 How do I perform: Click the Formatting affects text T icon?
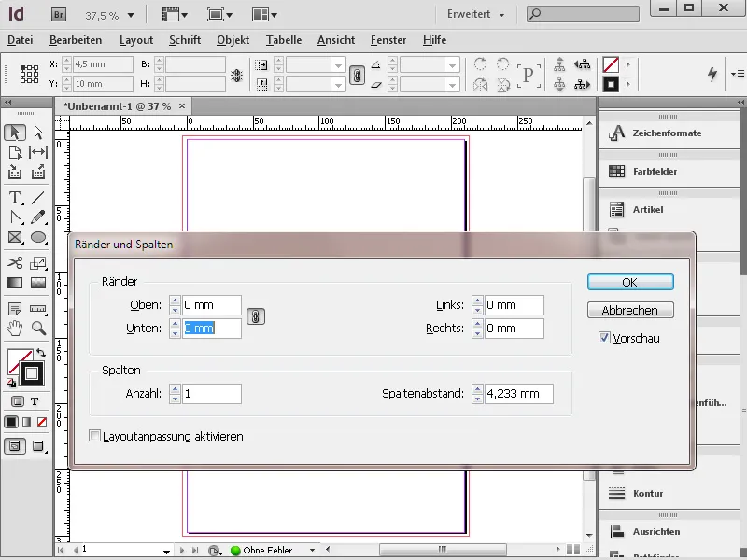click(x=35, y=401)
